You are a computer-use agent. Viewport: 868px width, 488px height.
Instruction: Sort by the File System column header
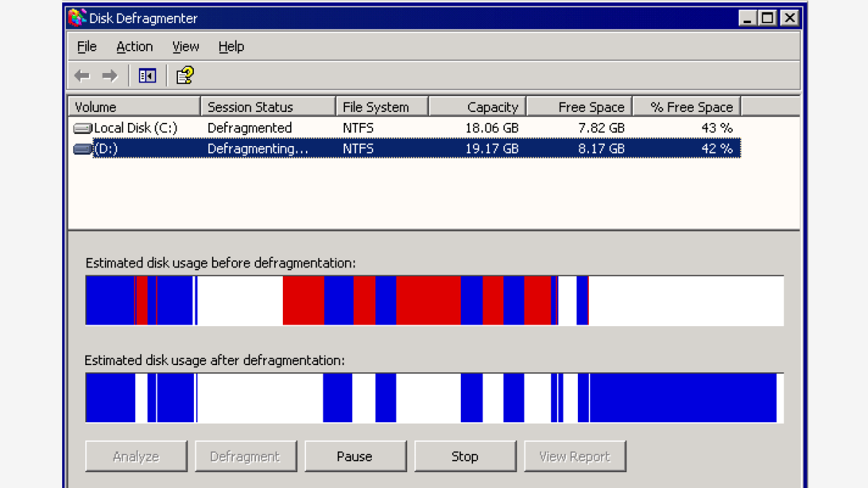383,107
